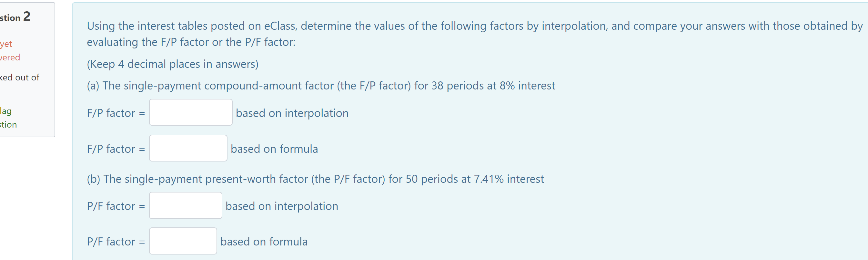The width and height of the screenshot is (868, 260).
Task: Select the Question 2 heading
Action: click(x=15, y=16)
